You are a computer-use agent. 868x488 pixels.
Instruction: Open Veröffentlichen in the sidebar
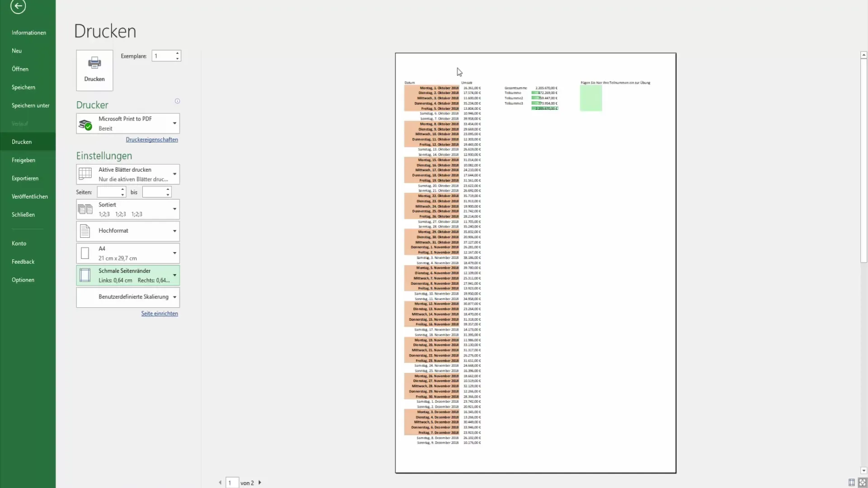(28, 196)
